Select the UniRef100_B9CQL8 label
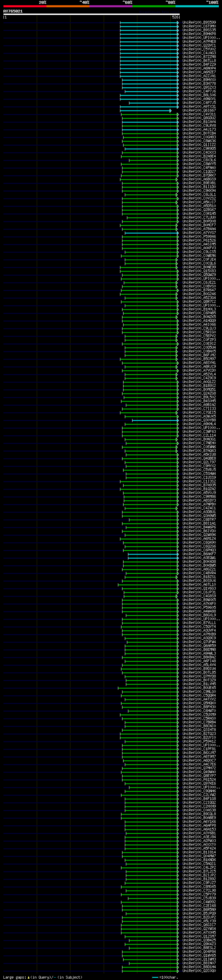Viewport: 222px width, 980px height. [x=199, y=814]
